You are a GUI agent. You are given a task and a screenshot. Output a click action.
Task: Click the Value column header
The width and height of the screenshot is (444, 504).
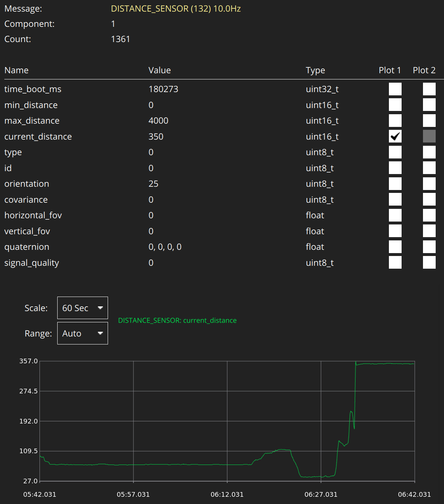[159, 70]
